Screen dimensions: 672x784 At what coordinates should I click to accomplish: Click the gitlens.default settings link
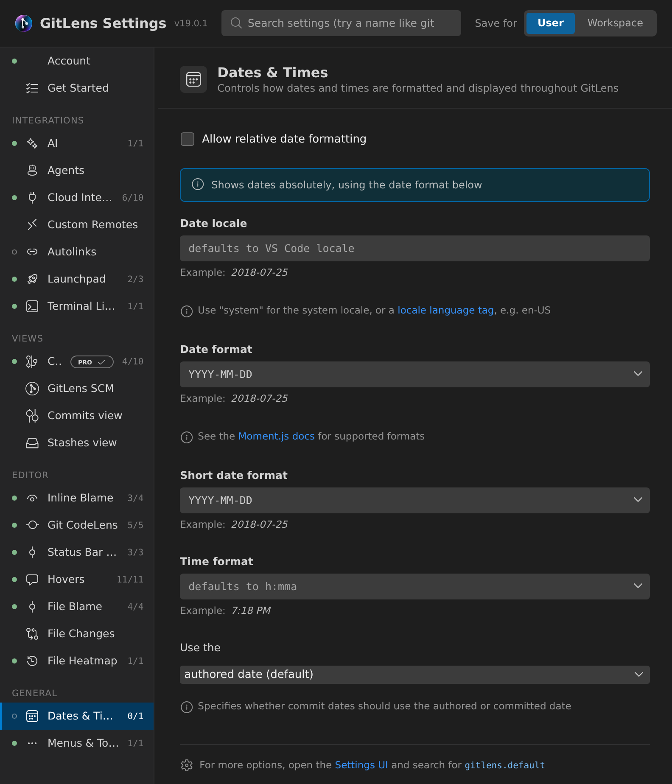pyautogui.click(x=504, y=765)
